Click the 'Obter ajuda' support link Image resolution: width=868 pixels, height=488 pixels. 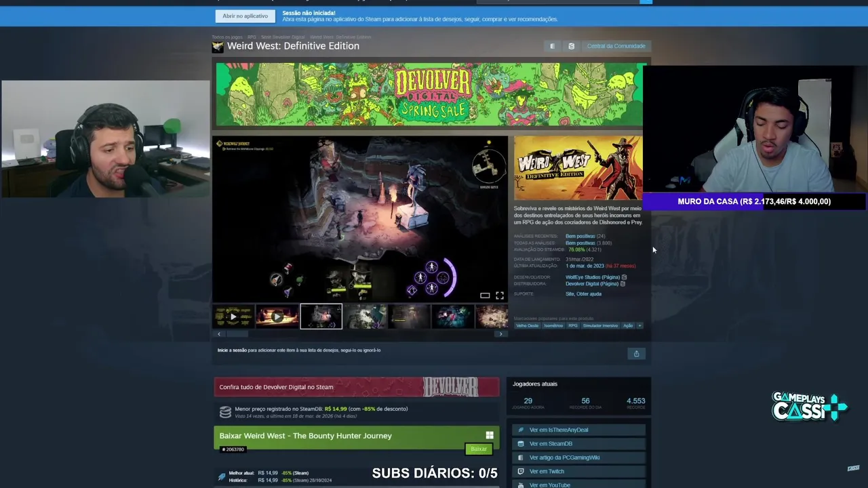click(x=589, y=293)
